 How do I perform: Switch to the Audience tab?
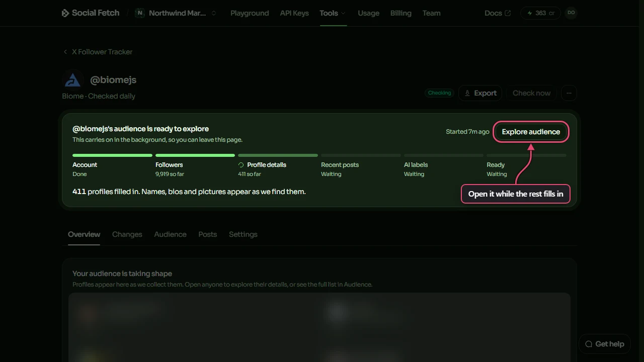(170, 234)
